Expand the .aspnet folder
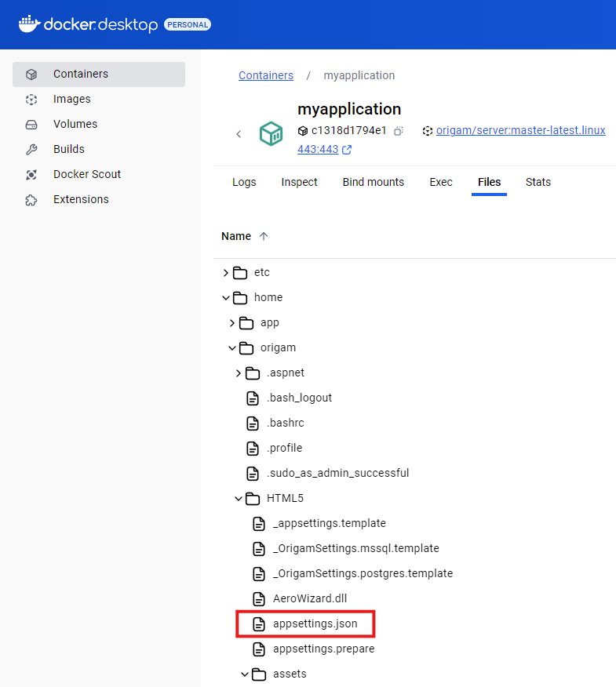The width and height of the screenshot is (616, 687). tap(238, 373)
